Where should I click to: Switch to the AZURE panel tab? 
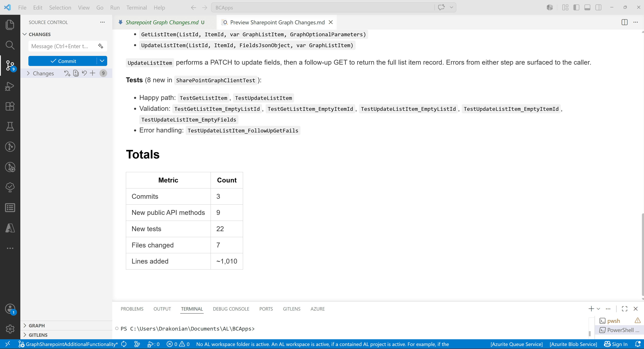coord(318,309)
